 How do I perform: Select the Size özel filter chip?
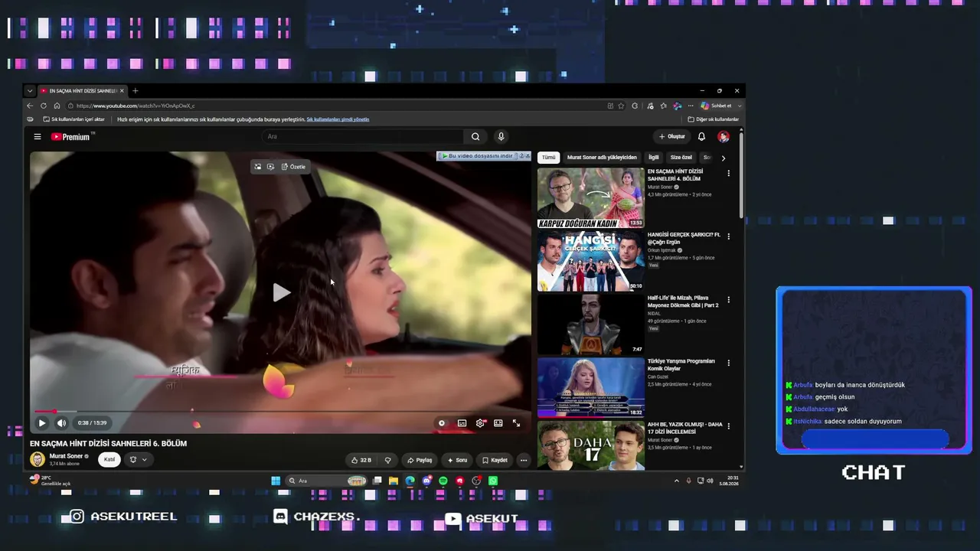(681, 158)
